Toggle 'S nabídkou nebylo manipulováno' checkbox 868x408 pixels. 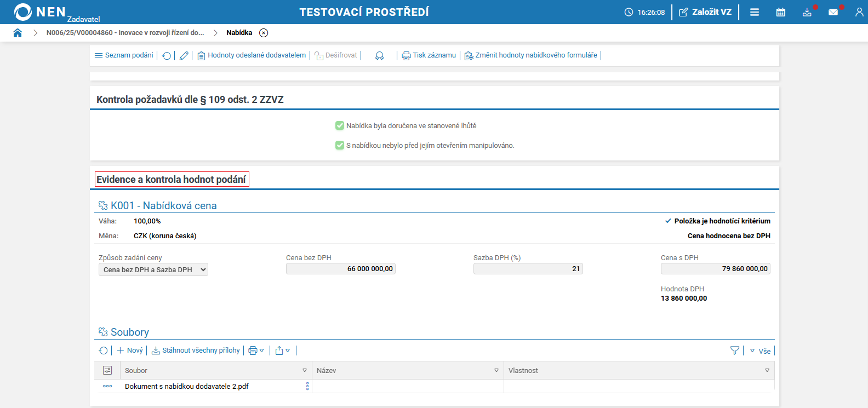[340, 146]
